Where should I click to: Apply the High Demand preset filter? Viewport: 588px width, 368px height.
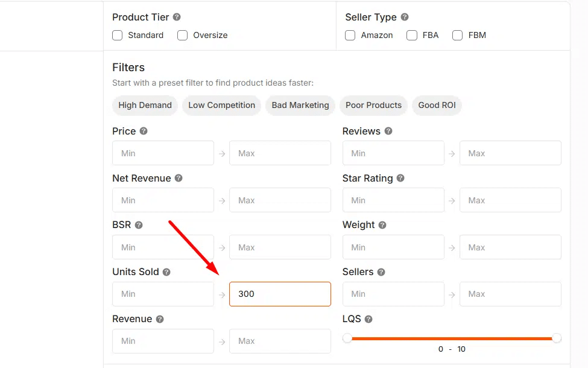pos(145,105)
